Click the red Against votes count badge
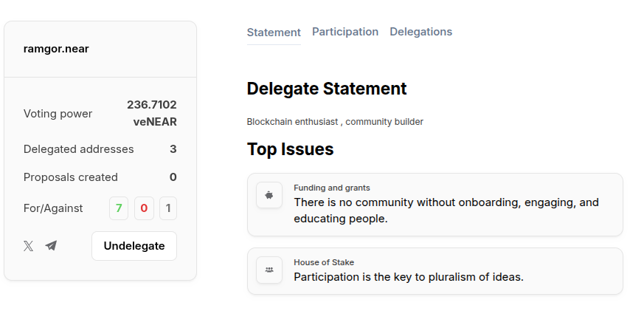This screenshot has height=311, width=644. click(144, 208)
